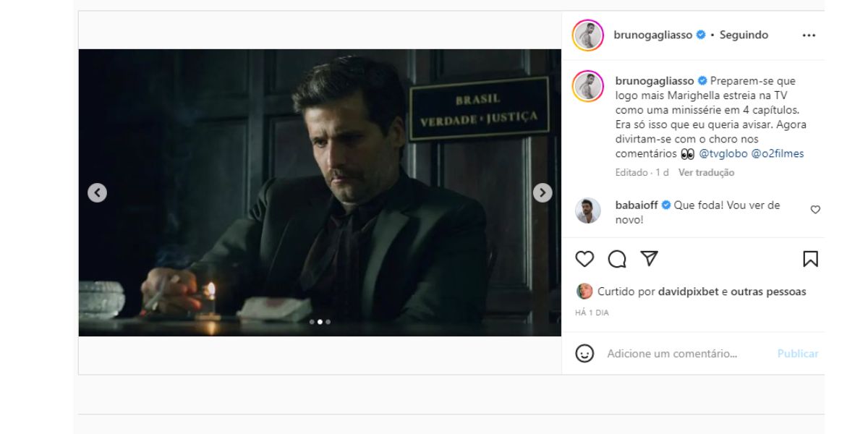Viewport: 868px width, 434px height.
Task: Open brunogagliasso username in post header
Action: click(x=654, y=35)
